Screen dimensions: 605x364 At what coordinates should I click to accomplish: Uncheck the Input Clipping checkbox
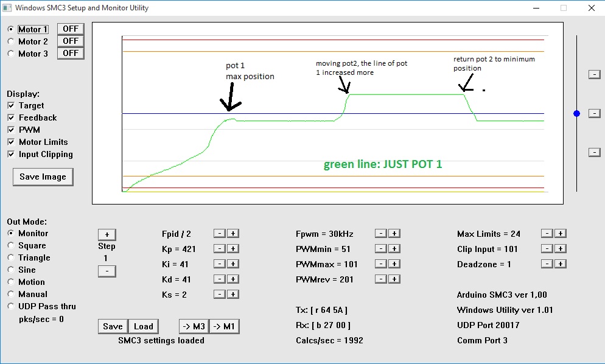click(x=11, y=154)
